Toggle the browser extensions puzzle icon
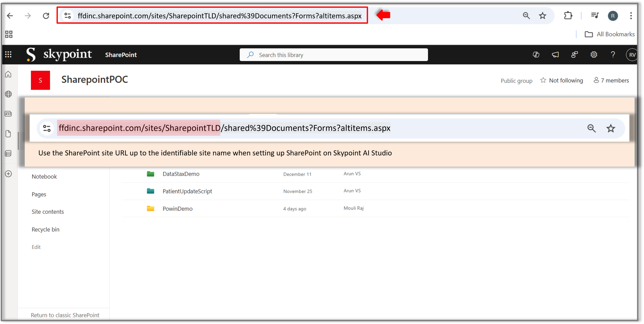 coord(568,15)
